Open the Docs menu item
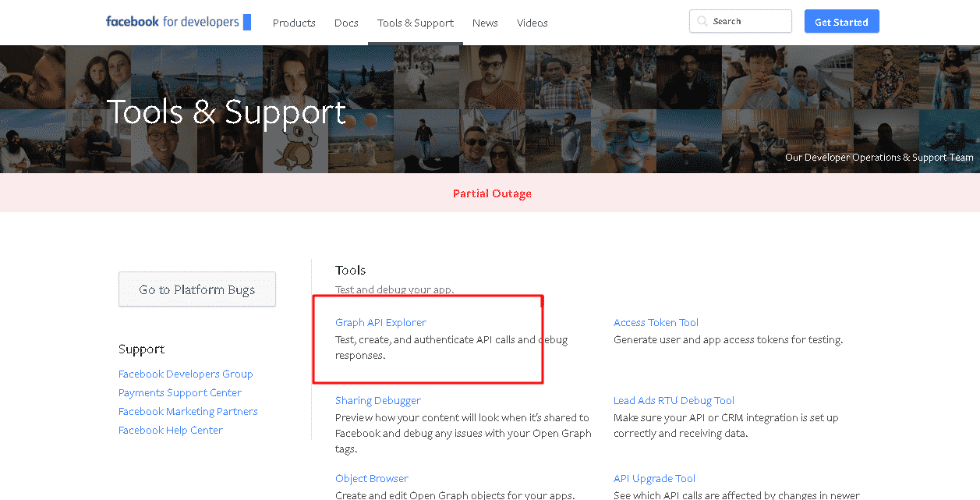Screen dimensions: 980x500 346,23
